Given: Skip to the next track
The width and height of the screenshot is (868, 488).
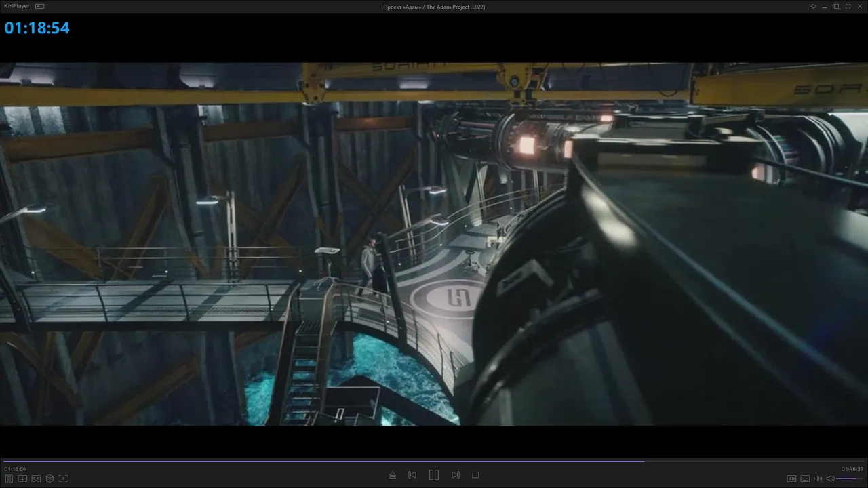Looking at the screenshot, I should click(456, 475).
